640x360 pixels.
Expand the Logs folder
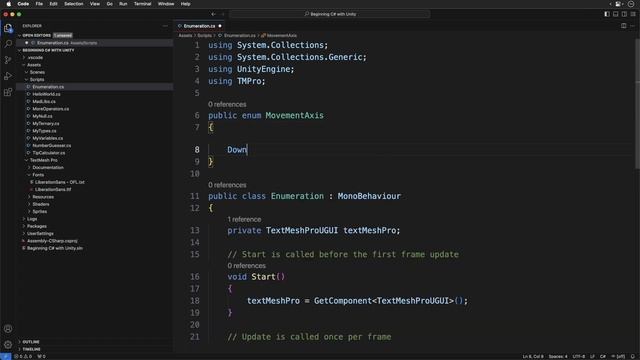point(24,219)
